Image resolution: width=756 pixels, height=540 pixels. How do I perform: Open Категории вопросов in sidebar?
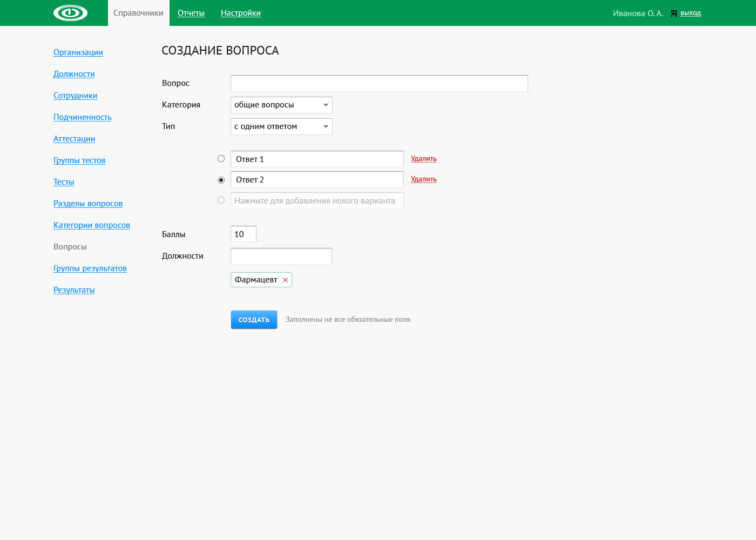92,225
